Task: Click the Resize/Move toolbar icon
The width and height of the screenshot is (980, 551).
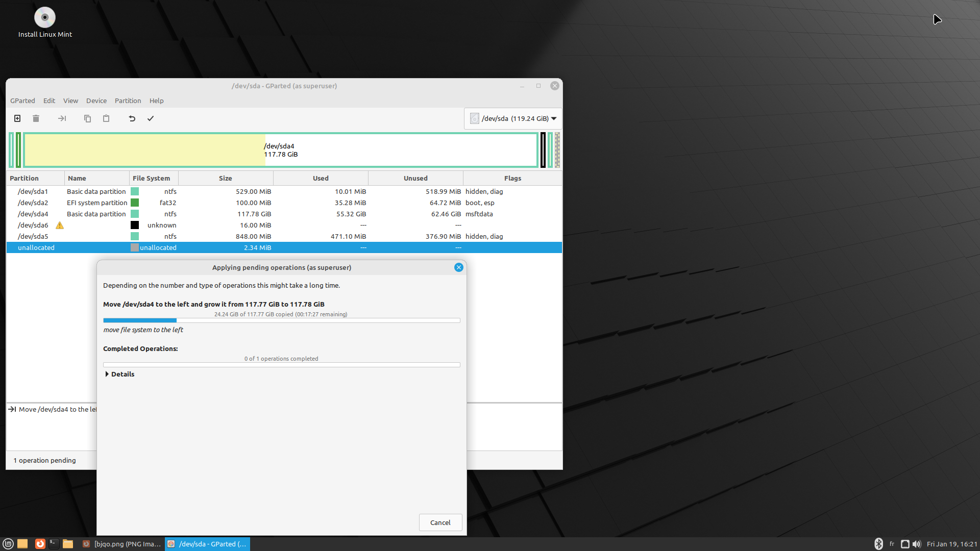Action: click(x=62, y=118)
